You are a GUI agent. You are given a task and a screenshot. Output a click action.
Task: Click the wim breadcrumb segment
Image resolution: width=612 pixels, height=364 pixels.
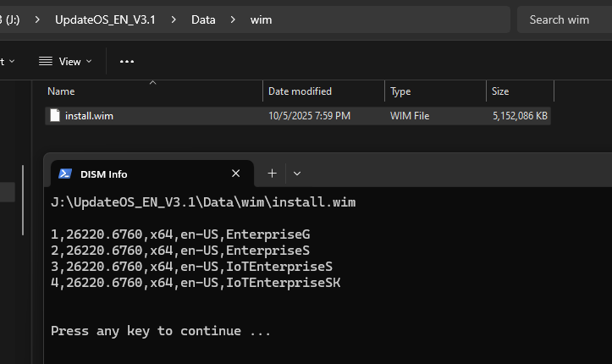tap(262, 19)
